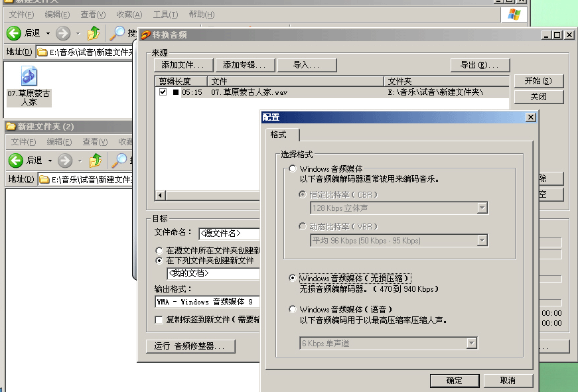
Task: Click the Forward arrow icon in the upper Explorer window
Action: coord(62,33)
